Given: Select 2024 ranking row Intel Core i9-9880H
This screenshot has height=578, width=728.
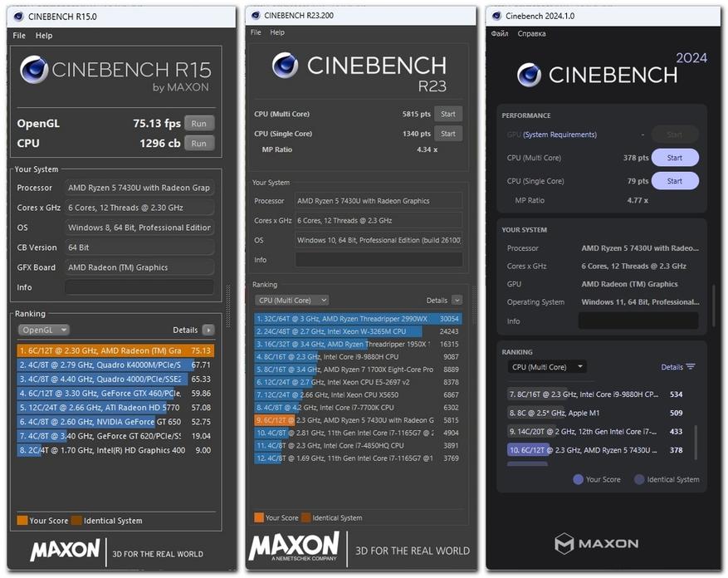Looking at the screenshot, I should tap(597, 394).
